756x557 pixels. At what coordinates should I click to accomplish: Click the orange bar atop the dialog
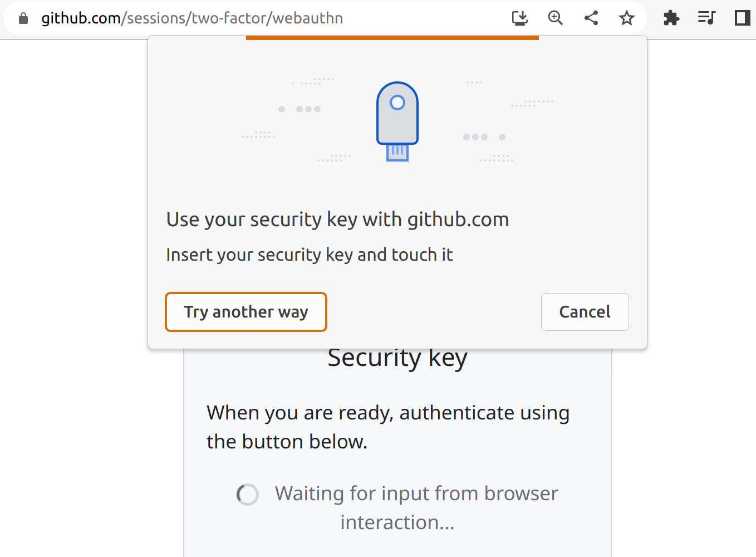(x=392, y=38)
